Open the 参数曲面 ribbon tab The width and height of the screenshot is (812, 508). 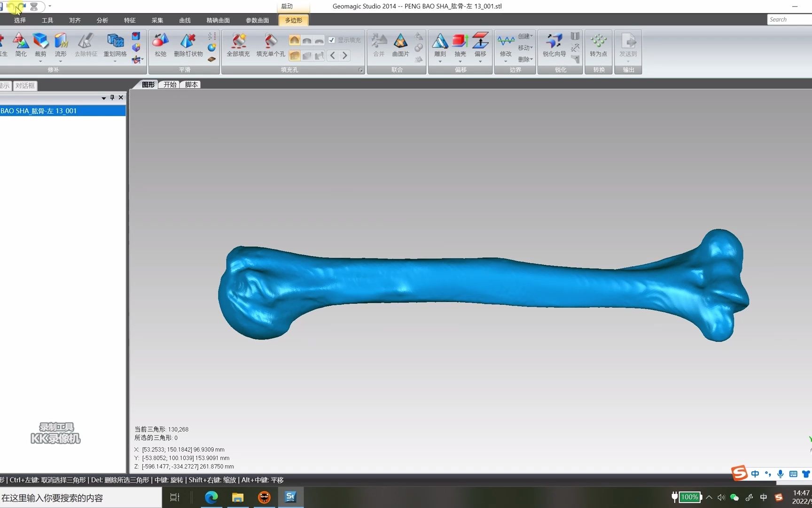pos(257,20)
